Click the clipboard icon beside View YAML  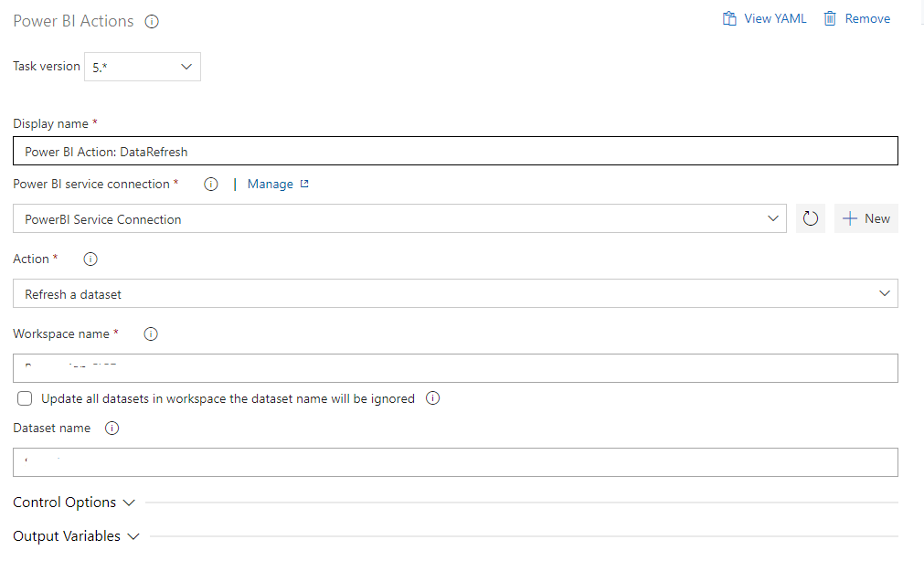click(729, 19)
